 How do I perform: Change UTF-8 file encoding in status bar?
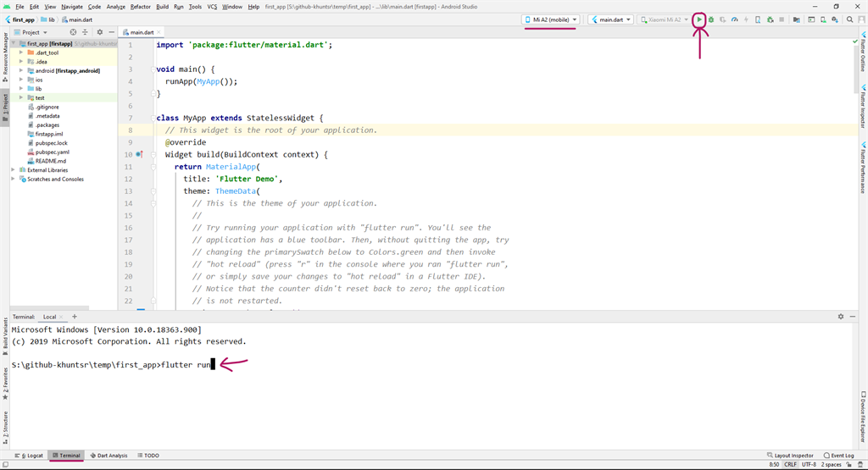(809, 464)
